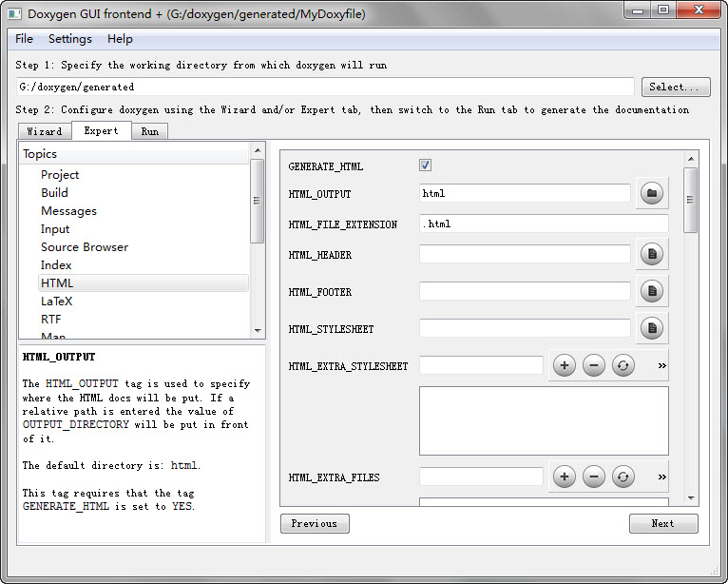The height and width of the screenshot is (584, 728).
Task: Click the Topics column header
Action: tap(135, 154)
